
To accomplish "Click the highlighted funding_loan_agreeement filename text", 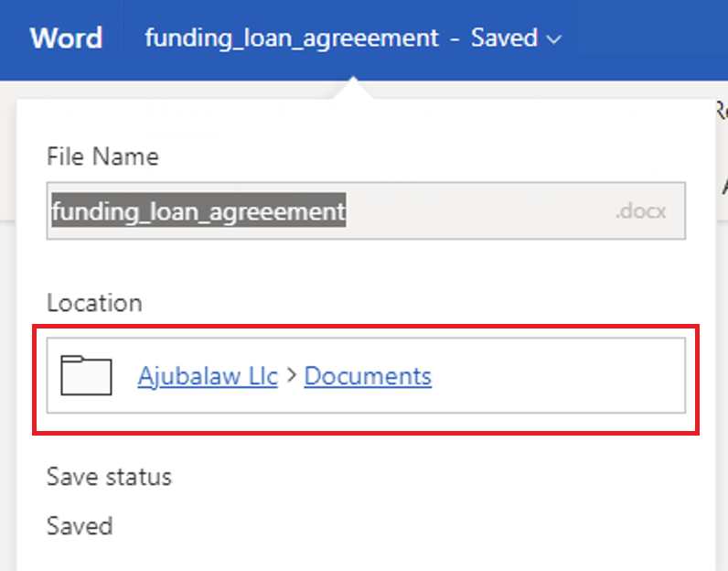I will [198, 212].
